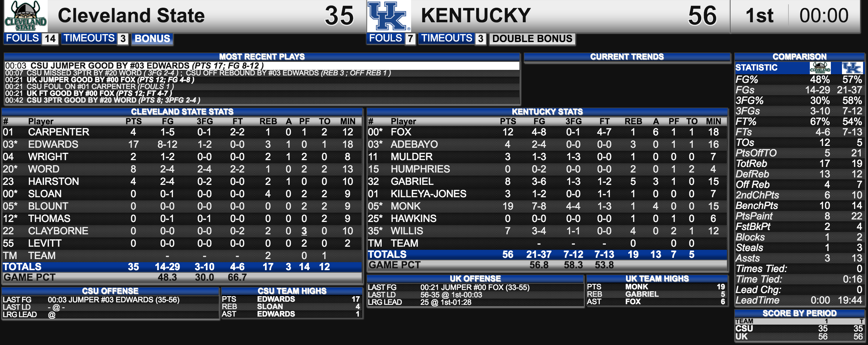
Task: Click the Cleveland State Vikings logo
Action: click(25, 16)
